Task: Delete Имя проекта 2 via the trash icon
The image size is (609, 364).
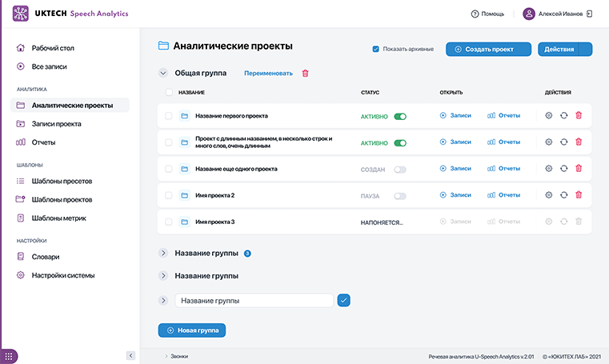Action: coord(579,194)
